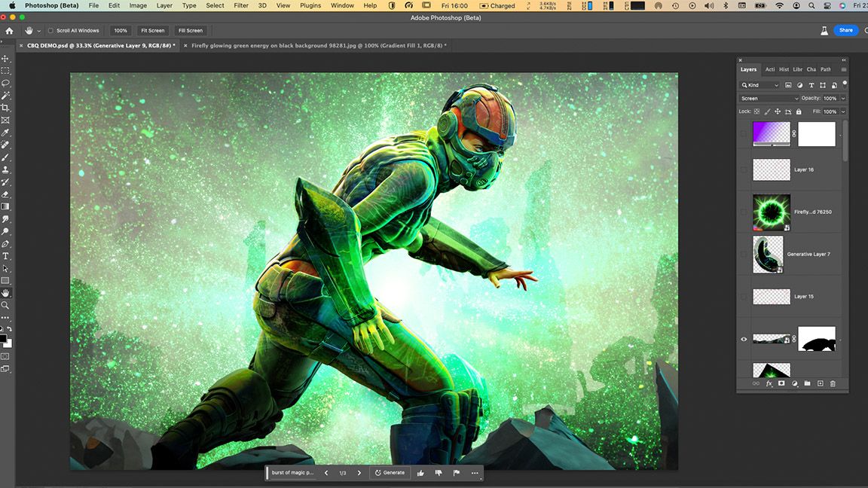
Task: Select the Spot Healing Brush tool
Action: point(5,145)
